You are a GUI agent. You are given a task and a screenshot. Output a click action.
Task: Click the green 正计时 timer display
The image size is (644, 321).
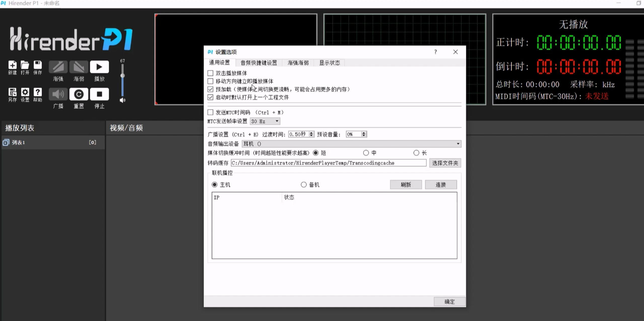click(x=579, y=43)
